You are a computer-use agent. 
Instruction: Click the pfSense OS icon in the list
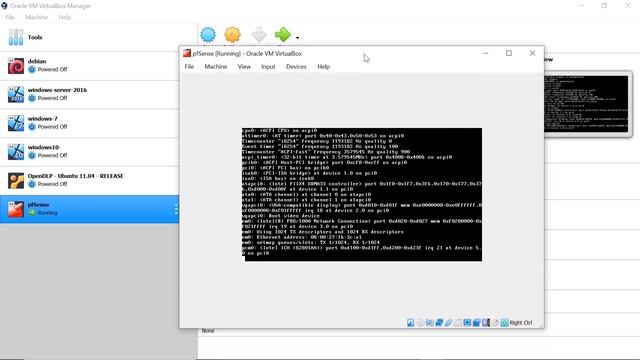pos(16,209)
